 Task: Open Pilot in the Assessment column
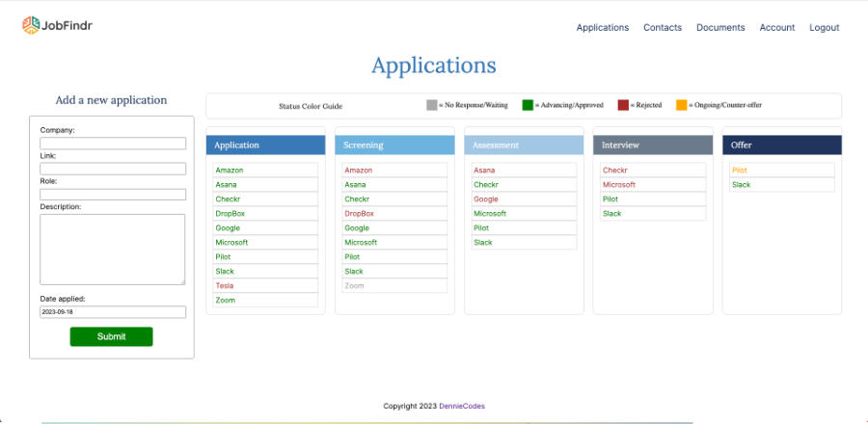(524, 227)
